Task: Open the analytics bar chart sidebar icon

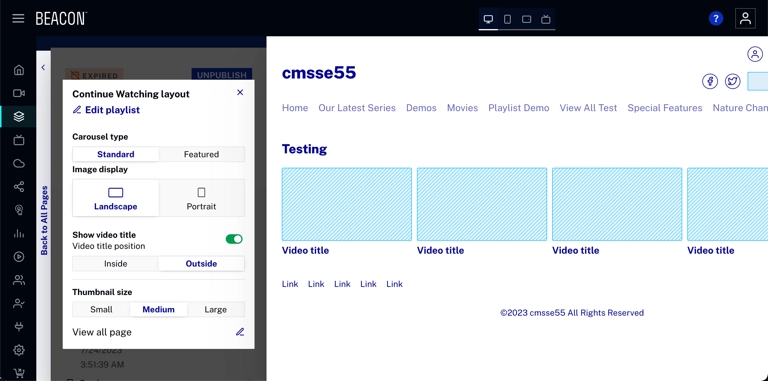Action: (19, 233)
